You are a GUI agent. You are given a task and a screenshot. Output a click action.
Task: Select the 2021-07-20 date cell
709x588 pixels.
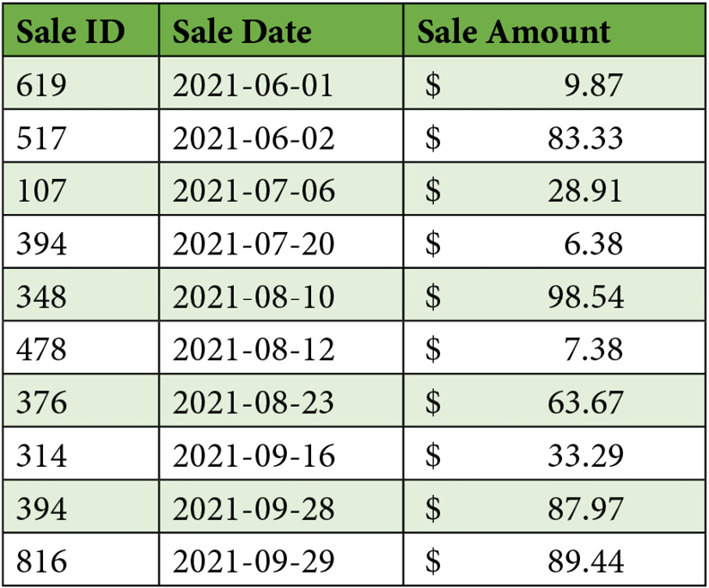coord(254,244)
